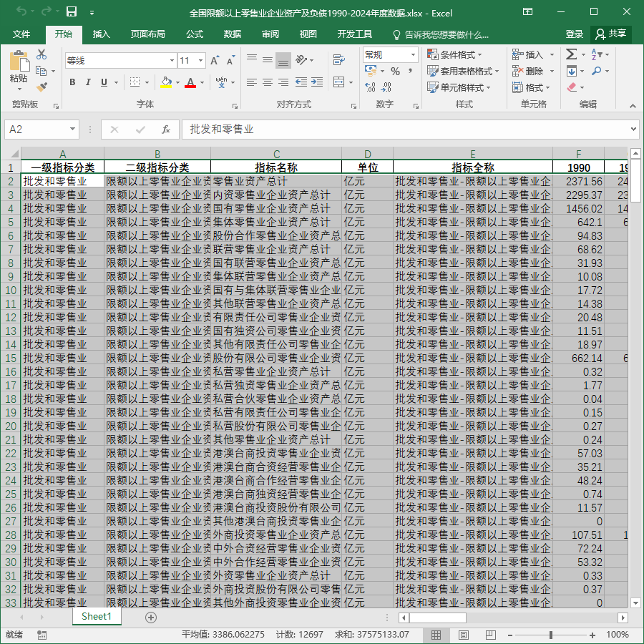This screenshot has width=644, height=644.
Task: Click the 登录 sign-in link
Action: click(x=574, y=34)
